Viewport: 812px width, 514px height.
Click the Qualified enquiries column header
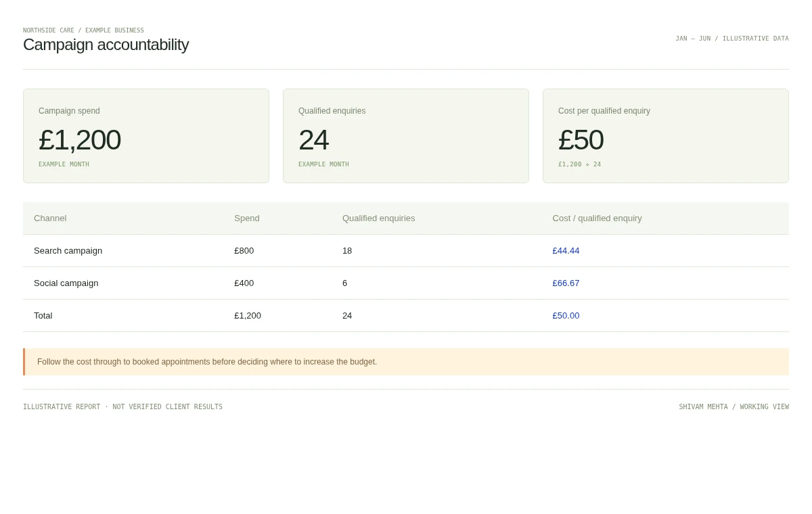point(379,218)
